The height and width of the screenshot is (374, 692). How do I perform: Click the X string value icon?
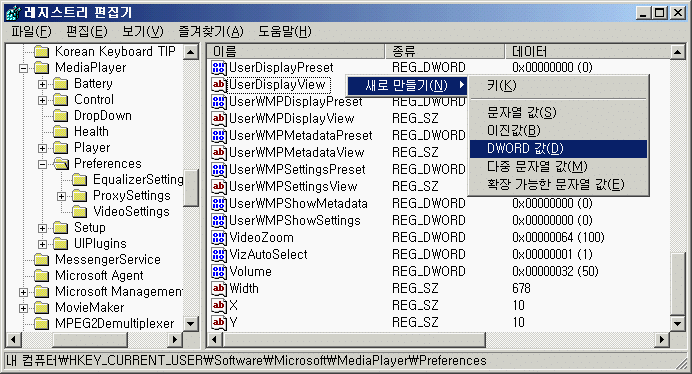pyautogui.click(x=219, y=306)
